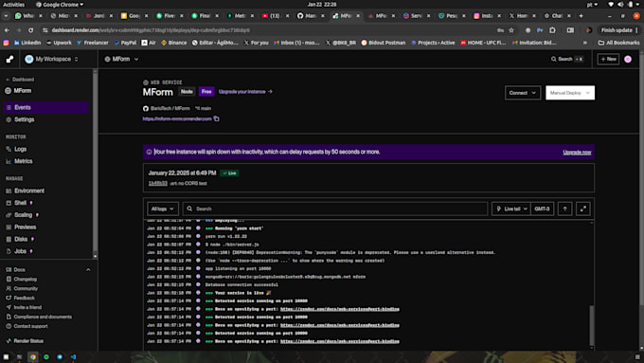Open the header Search box
Screen dimensions: 644x363
[x=566, y=59]
